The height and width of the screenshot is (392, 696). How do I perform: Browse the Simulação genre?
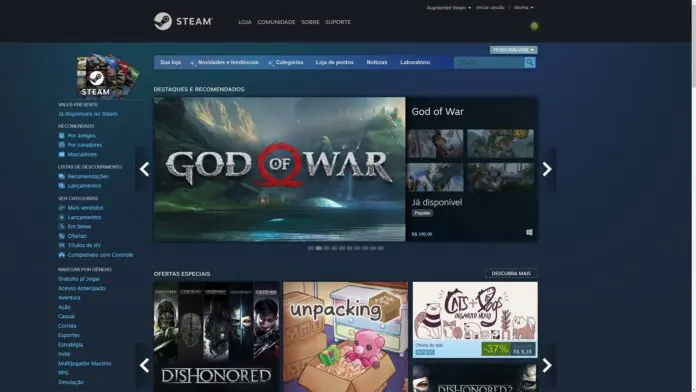point(71,382)
